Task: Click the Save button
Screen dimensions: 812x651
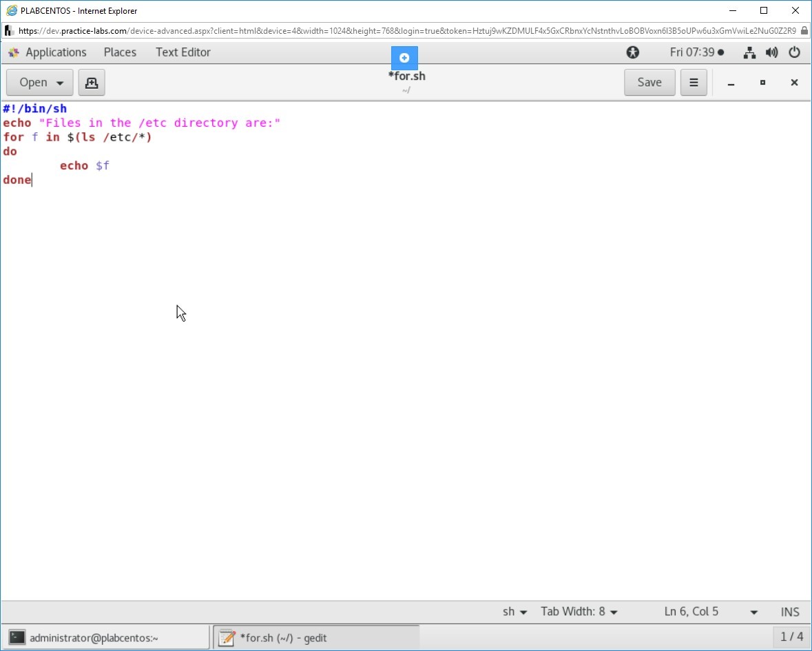Action: [x=649, y=83]
